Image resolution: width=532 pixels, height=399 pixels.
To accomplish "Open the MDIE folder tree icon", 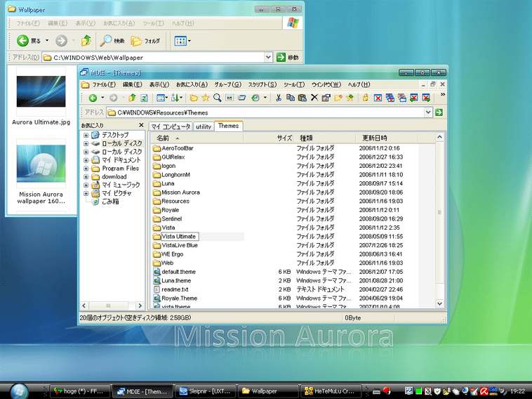I will [194, 98].
